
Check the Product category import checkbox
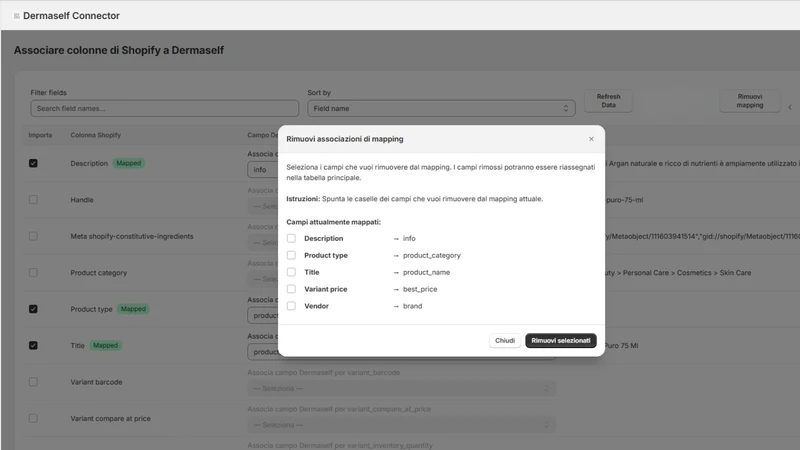click(x=33, y=272)
